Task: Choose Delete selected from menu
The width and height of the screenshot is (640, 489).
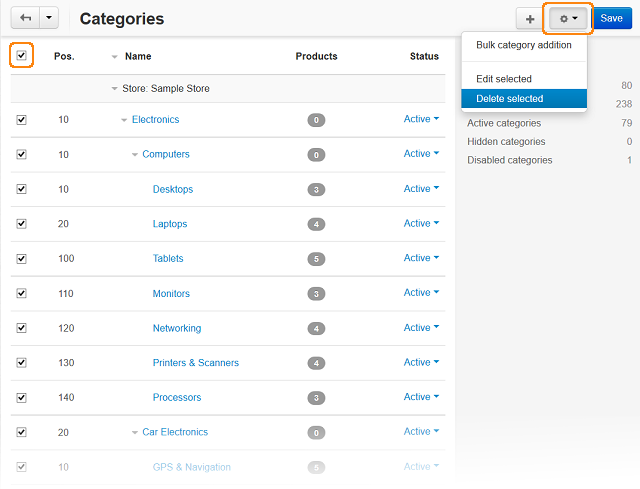Action: pos(524,98)
